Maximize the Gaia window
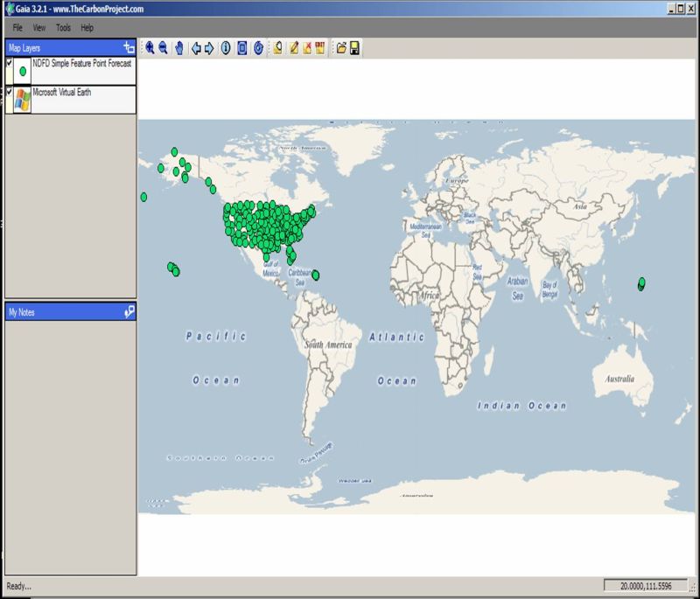The width and height of the screenshot is (700, 599). (x=681, y=9)
